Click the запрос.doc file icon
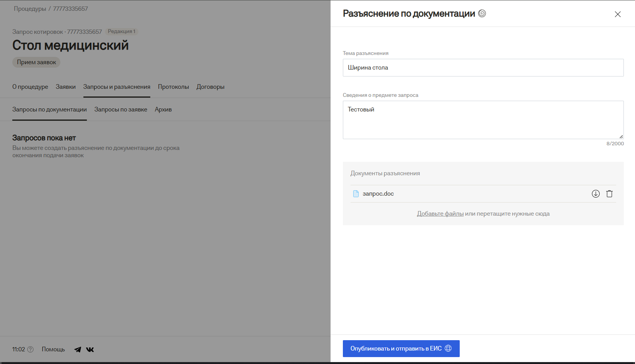The height and width of the screenshot is (364, 635). (x=356, y=194)
